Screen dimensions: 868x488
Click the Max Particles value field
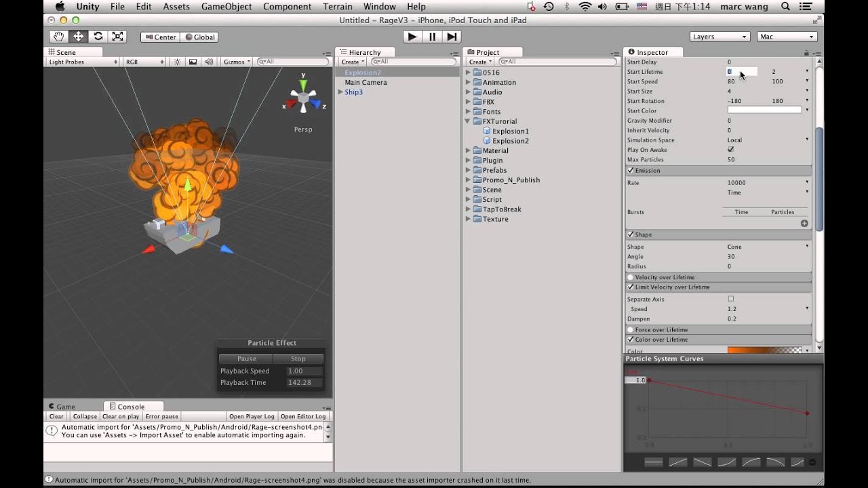768,159
